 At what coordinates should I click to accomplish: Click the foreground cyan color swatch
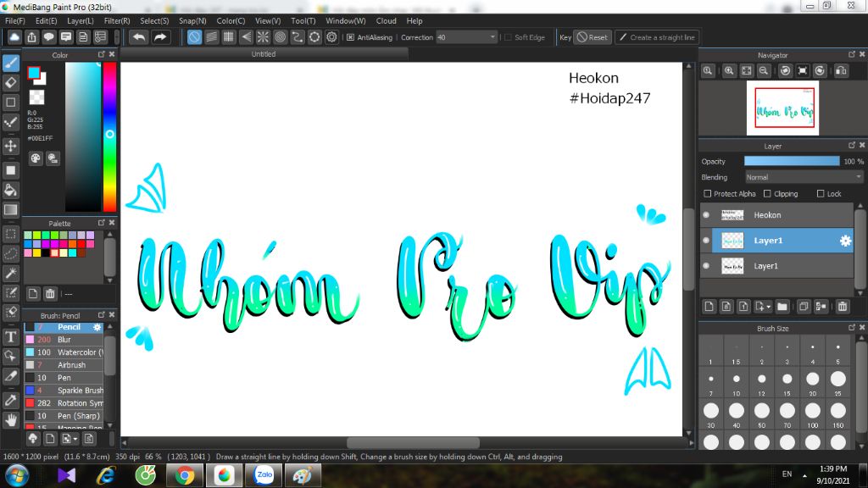click(34, 73)
